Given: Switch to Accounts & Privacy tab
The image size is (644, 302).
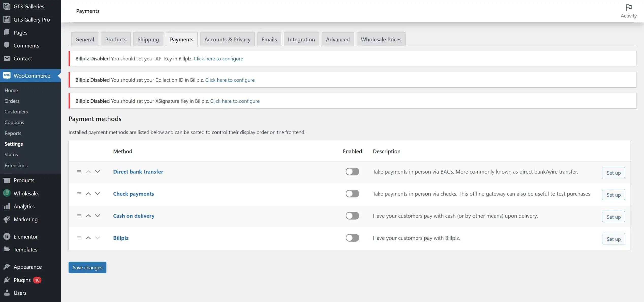Looking at the screenshot, I should coord(227,39).
